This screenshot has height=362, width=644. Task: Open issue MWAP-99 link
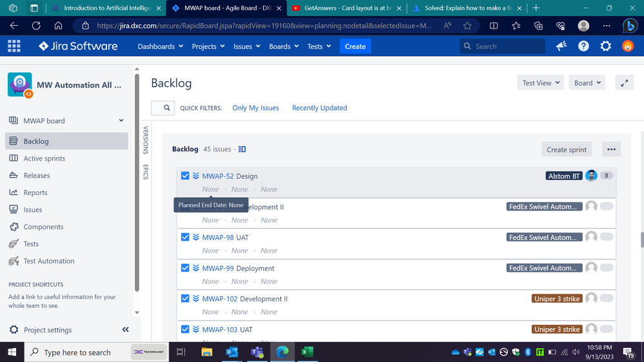coord(218,268)
